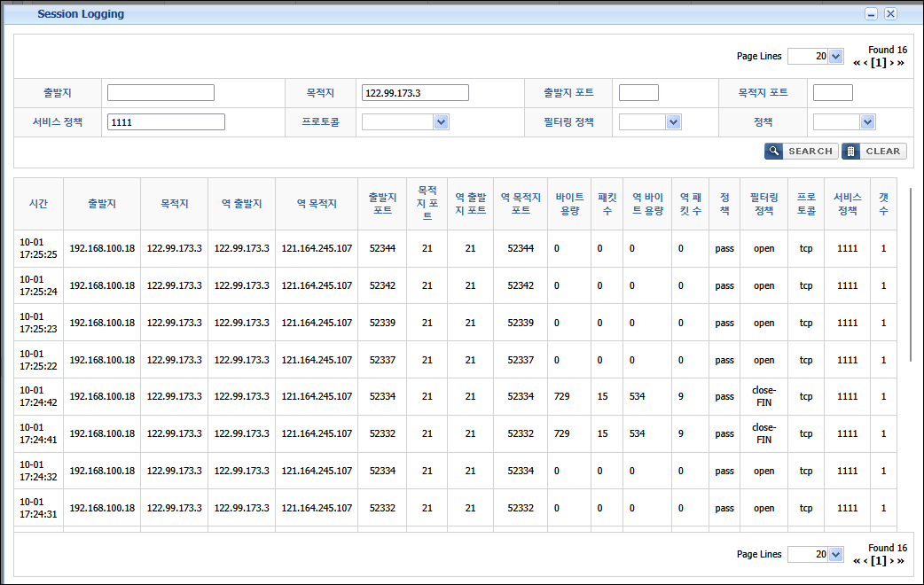Go to the first page using top «
Screen dimensions: 924x585
857,63
